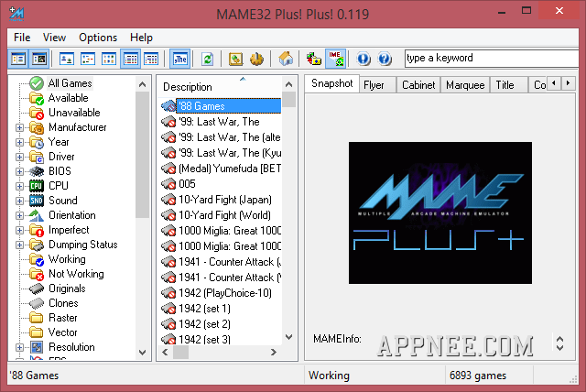
Task: Expand the Sound folder
Action: tap(19, 201)
